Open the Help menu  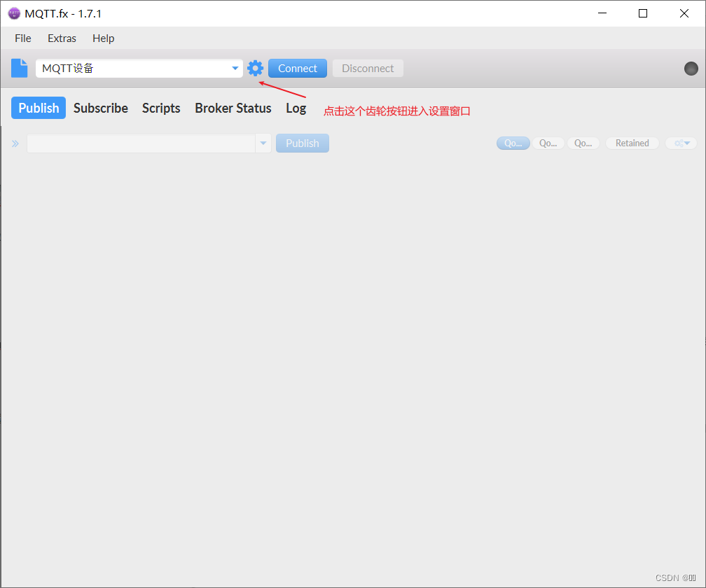[x=104, y=38]
